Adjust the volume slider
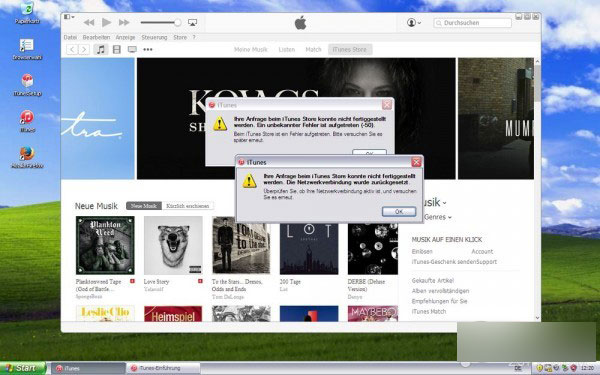Image resolution: width=600 pixels, height=375 pixels. tap(161, 23)
